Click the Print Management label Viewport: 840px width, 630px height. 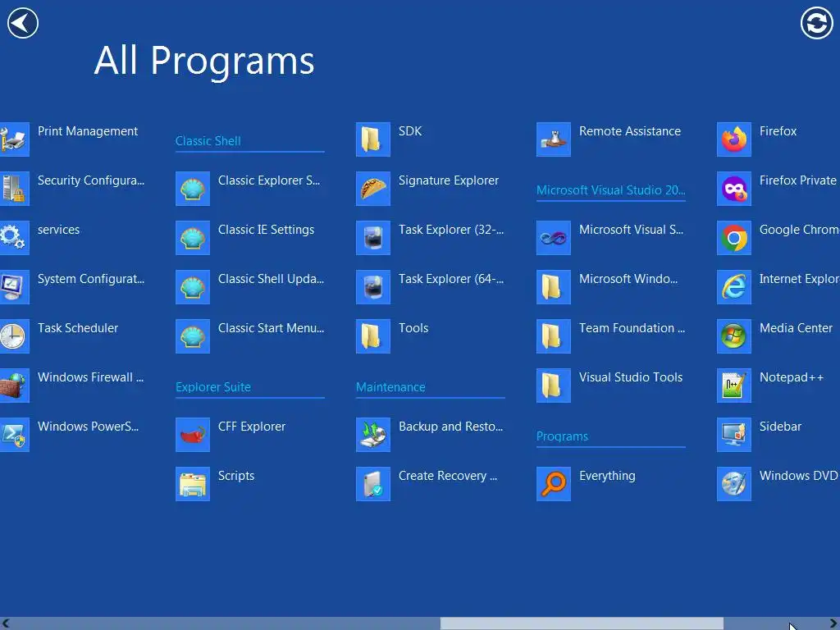tap(88, 131)
